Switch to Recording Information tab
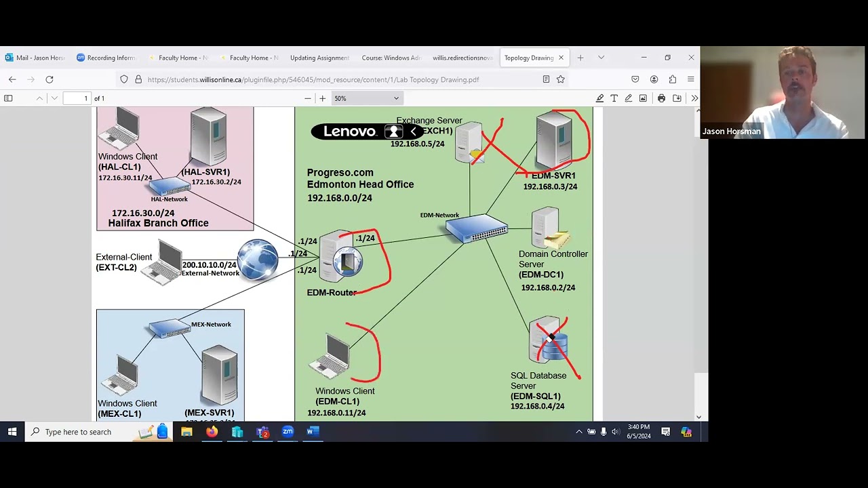This screenshot has width=868, height=488. point(106,58)
